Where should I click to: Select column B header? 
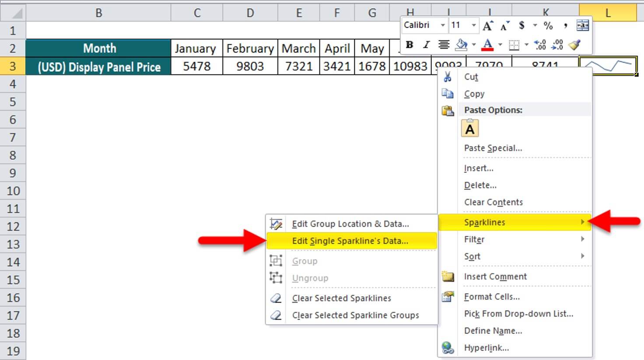point(98,13)
